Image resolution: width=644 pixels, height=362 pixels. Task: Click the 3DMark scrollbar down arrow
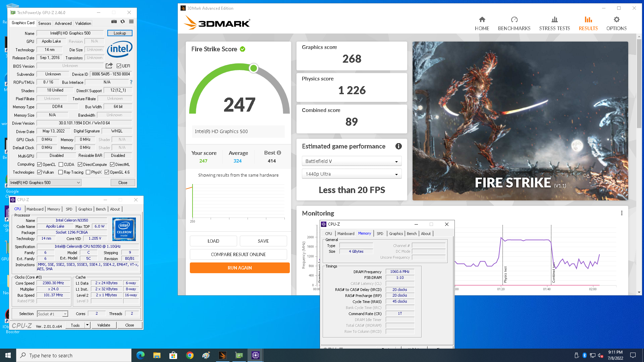[x=639, y=292]
